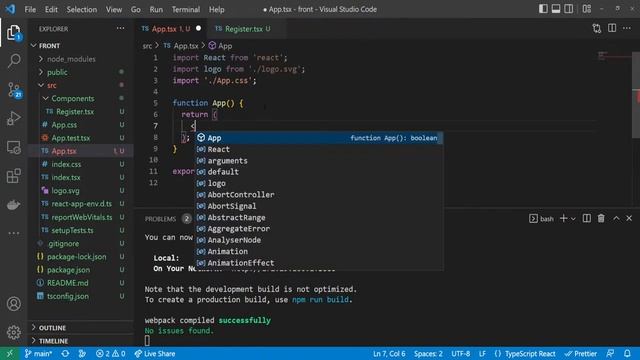
Task: Switch branch via main* status item
Action: (38, 353)
